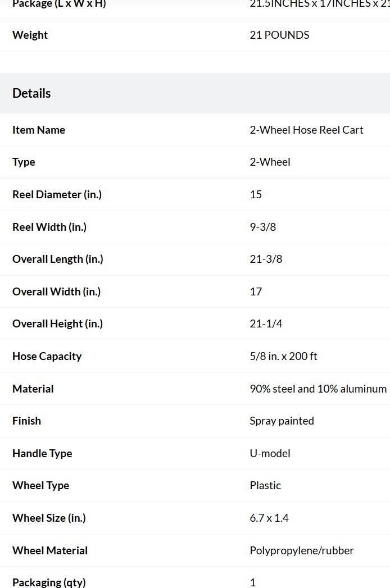Click the Hose Capacity label
This screenshot has height=588, width=390.
pyautogui.click(x=47, y=356)
